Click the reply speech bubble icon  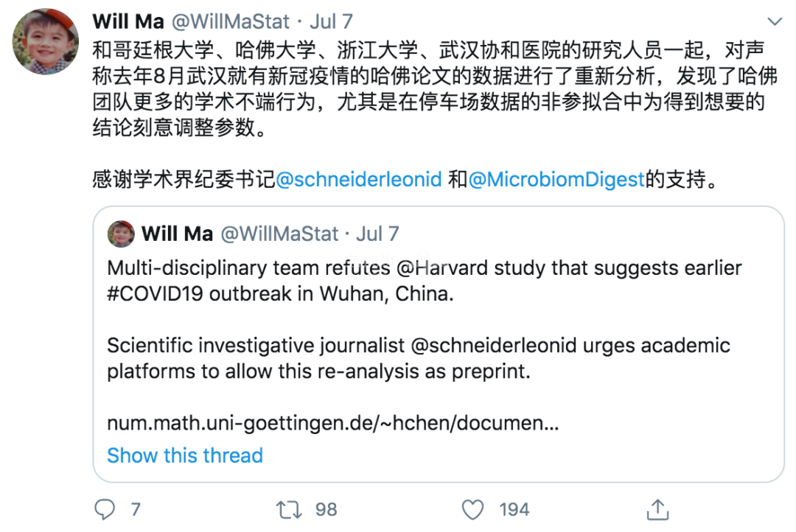(x=106, y=509)
